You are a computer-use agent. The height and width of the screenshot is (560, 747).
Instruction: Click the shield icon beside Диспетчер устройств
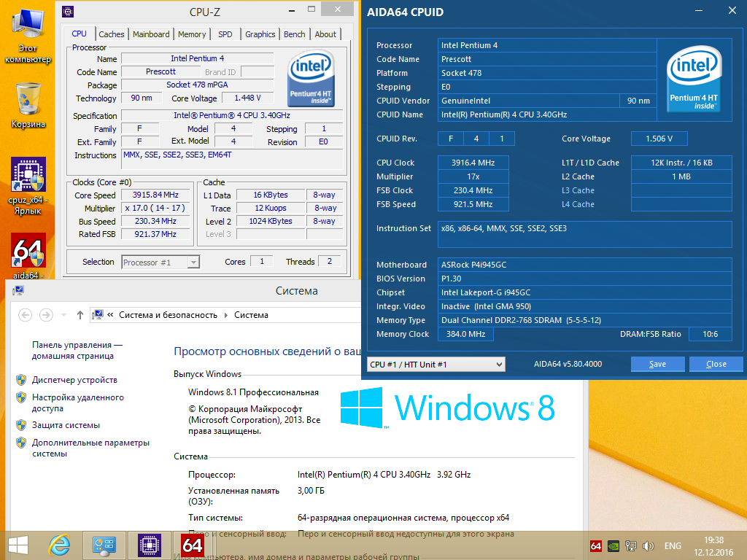pyautogui.click(x=21, y=379)
